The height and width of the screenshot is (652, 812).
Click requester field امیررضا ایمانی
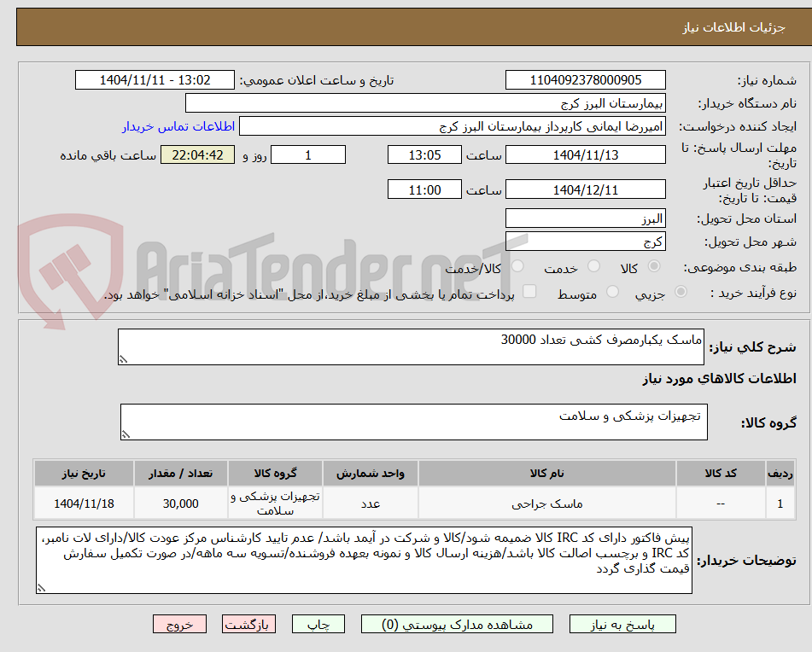[x=452, y=126]
